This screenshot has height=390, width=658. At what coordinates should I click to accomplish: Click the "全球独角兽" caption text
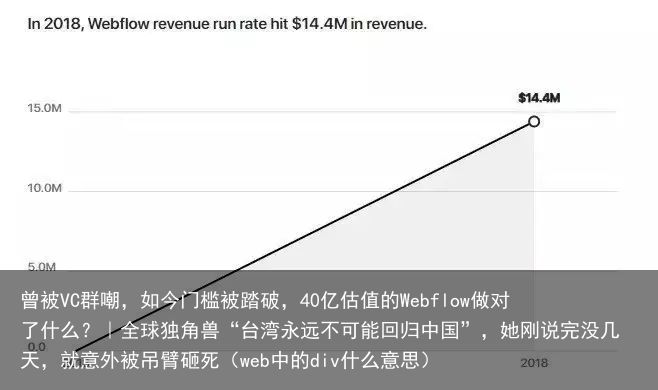tap(170, 330)
